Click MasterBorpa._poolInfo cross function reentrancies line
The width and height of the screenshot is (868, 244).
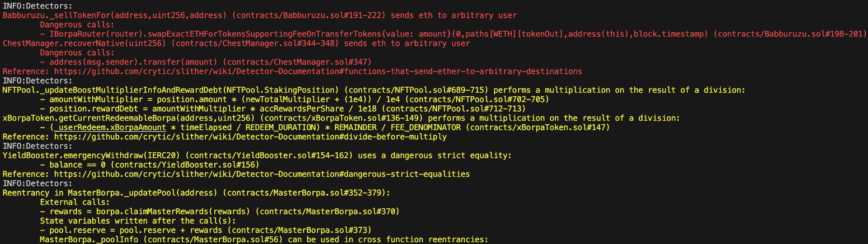264,239
